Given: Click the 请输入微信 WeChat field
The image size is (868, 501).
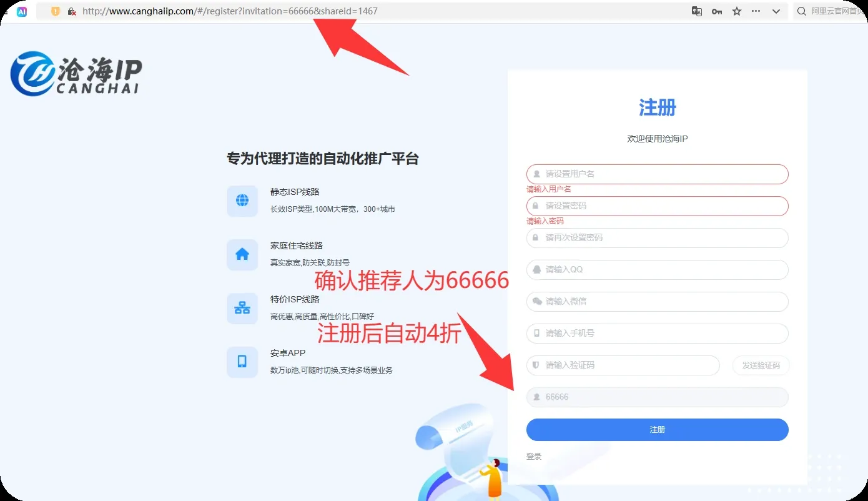Looking at the screenshot, I should coord(657,302).
